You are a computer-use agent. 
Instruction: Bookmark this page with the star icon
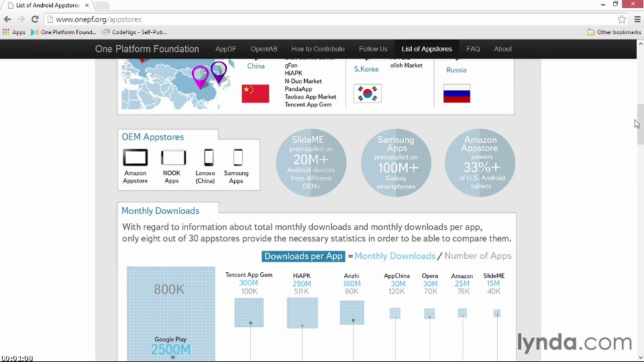click(x=622, y=19)
